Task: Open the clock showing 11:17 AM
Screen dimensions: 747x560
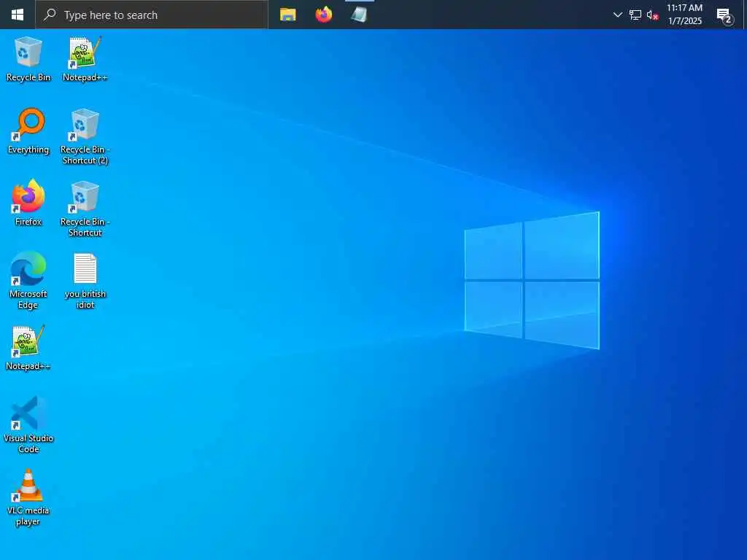Action: tap(684, 15)
